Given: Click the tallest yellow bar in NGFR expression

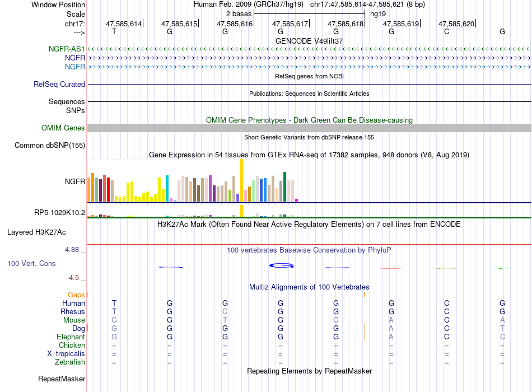Looking at the screenshot, I should point(241,180).
